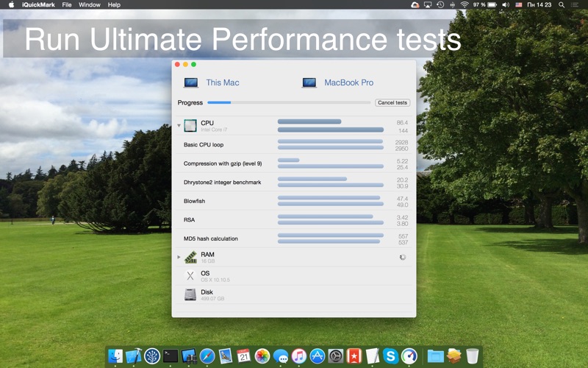588x368 pixels.
Task: Click the Cancel tests button
Action: pyautogui.click(x=392, y=102)
